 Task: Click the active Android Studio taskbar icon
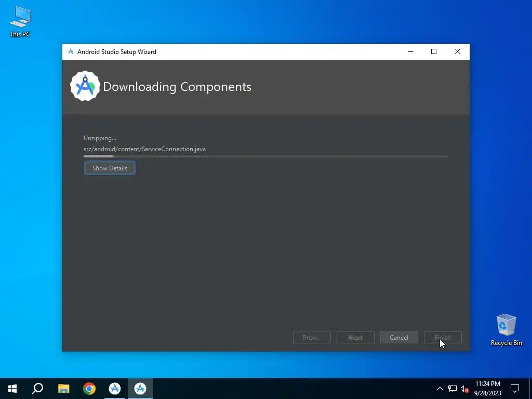140,389
